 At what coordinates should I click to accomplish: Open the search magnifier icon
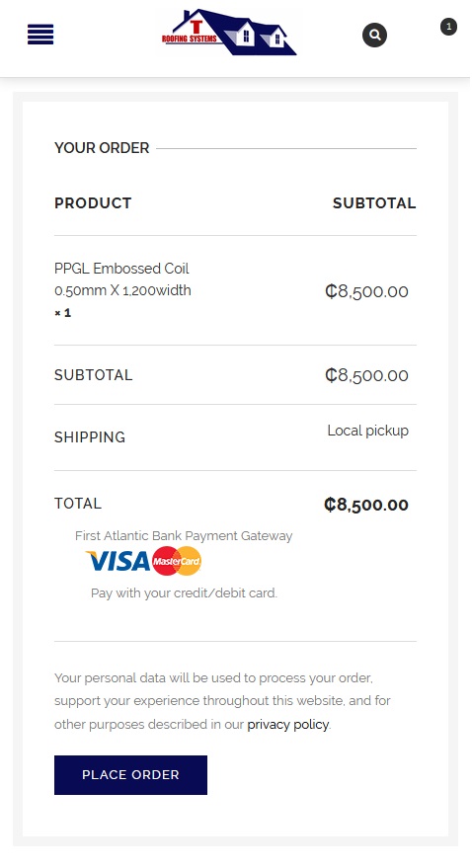[374, 35]
